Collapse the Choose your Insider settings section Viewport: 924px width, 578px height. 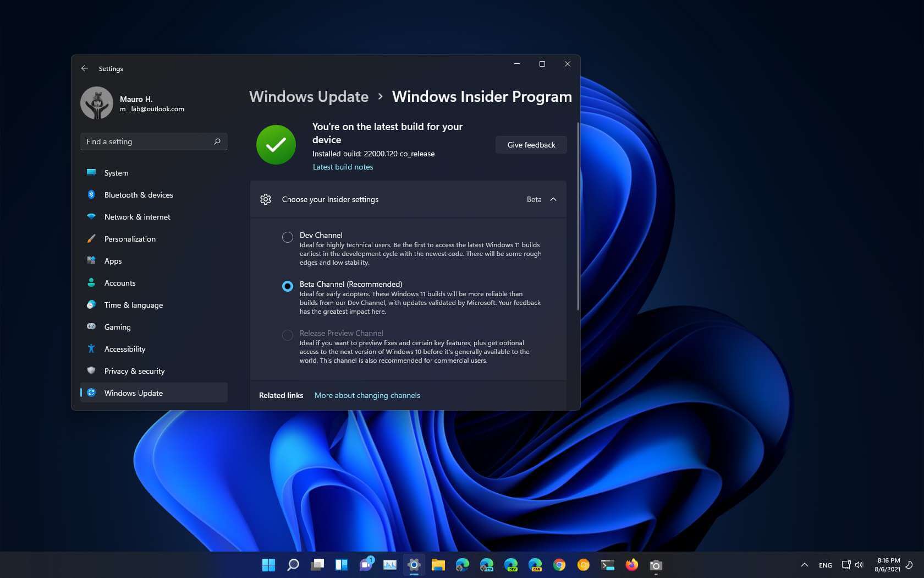click(553, 199)
